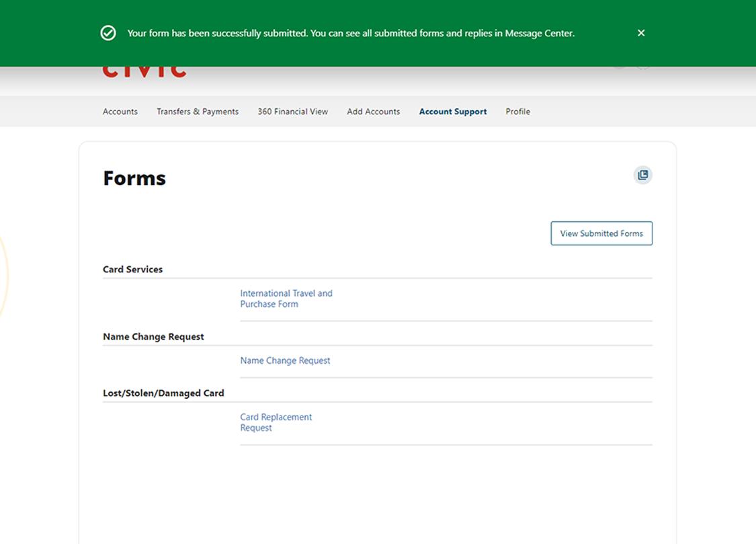Dismiss the green success notification banner

(641, 33)
